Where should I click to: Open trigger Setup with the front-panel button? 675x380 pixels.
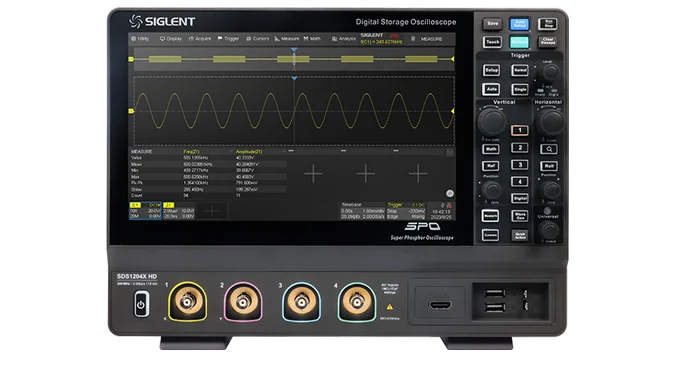pos(491,70)
